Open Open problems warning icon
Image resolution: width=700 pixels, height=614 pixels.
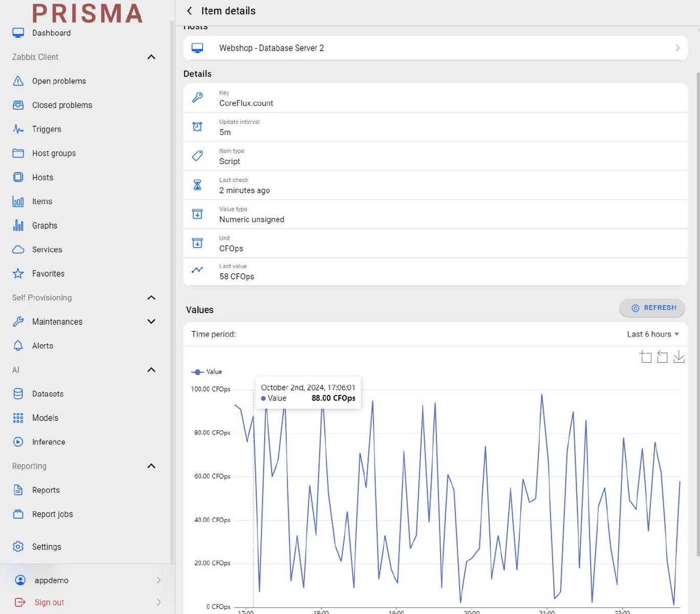point(18,81)
